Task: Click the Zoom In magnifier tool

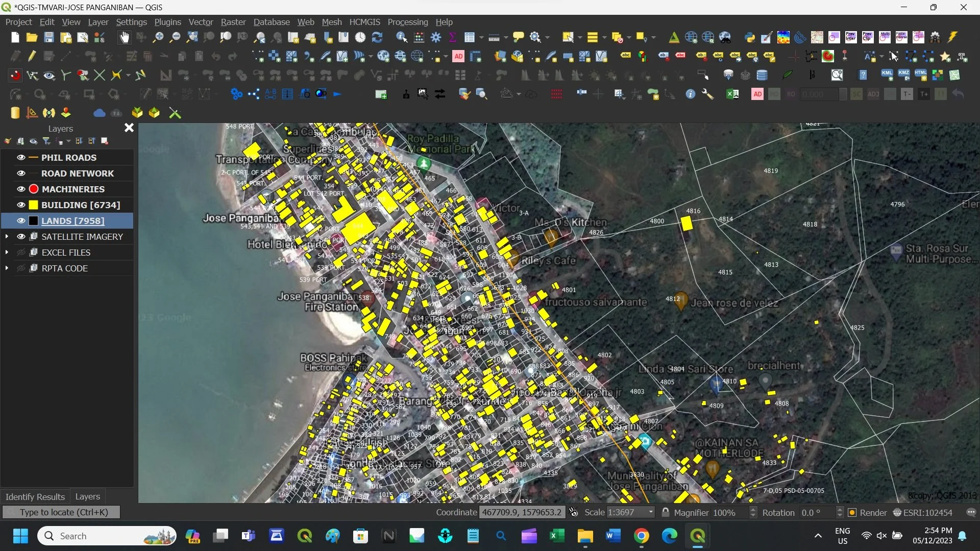Action: (x=158, y=37)
